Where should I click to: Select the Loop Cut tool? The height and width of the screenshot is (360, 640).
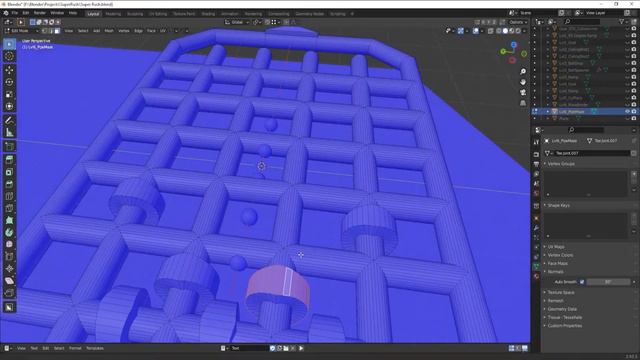coord(9,196)
